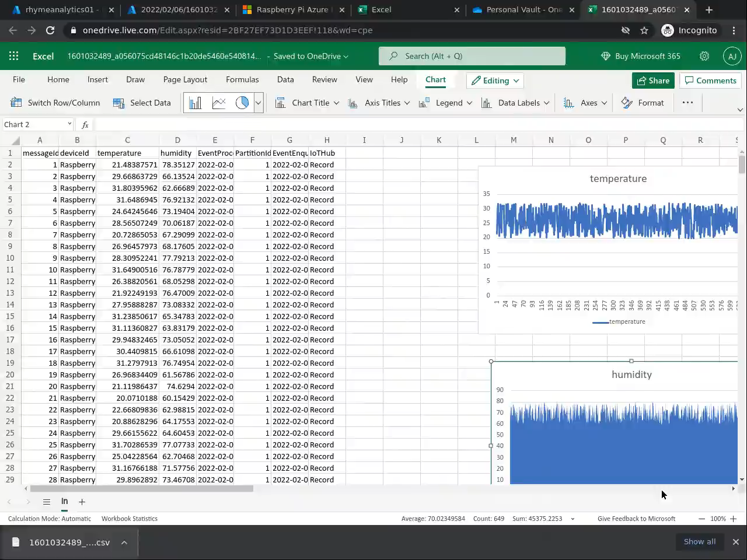Select the line chart type icon
747x560 pixels.
[219, 103]
